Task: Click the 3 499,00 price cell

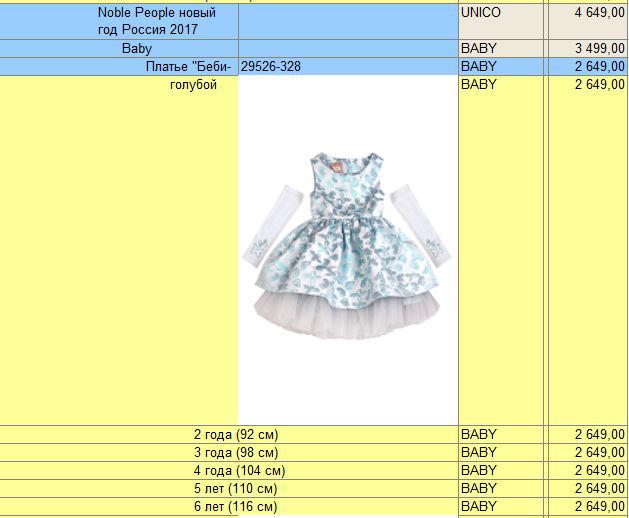Action: (600, 48)
